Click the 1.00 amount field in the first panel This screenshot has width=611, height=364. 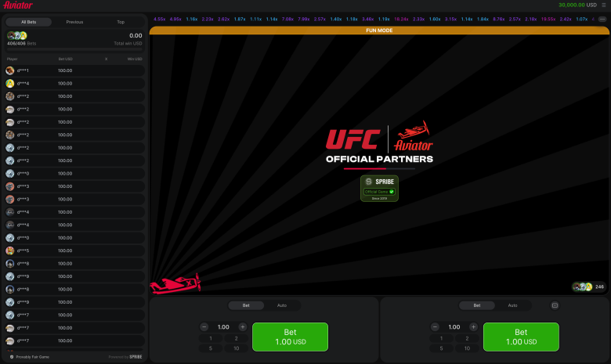click(223, 327)
